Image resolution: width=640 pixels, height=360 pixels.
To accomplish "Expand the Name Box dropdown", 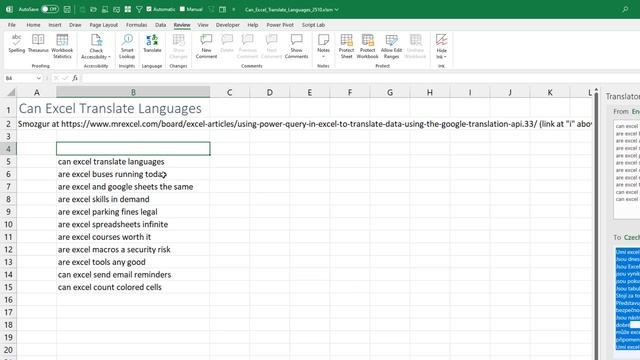I will coord(39,78).
